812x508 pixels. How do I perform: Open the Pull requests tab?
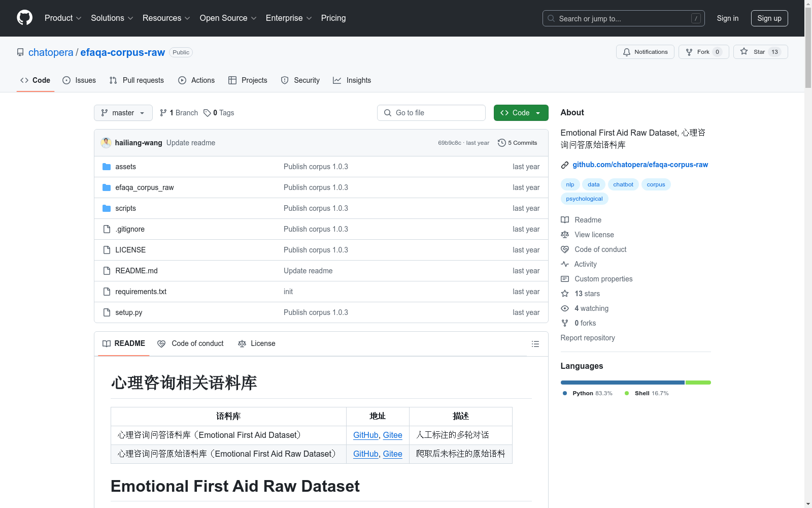click(137, 80)
